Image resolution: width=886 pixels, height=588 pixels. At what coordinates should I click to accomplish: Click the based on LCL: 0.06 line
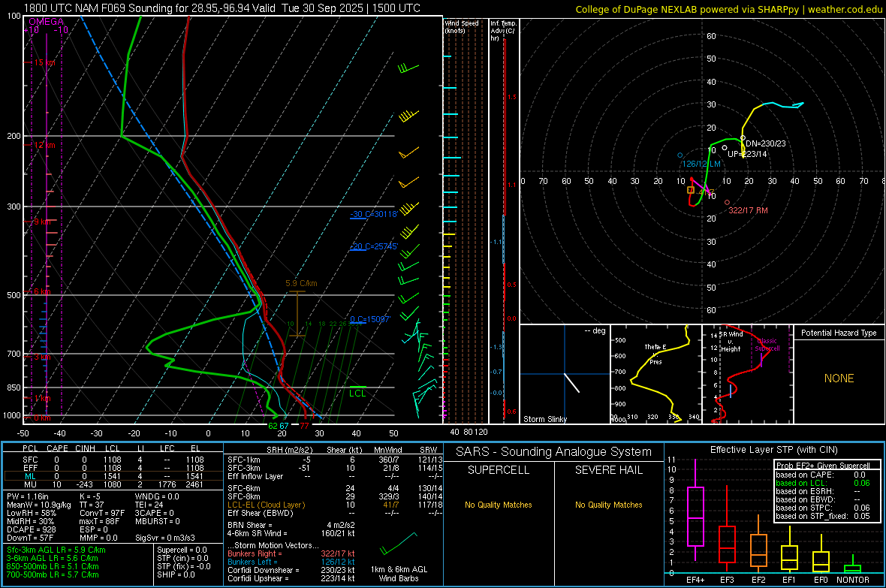pyautogui.click(x=823, y=483)
